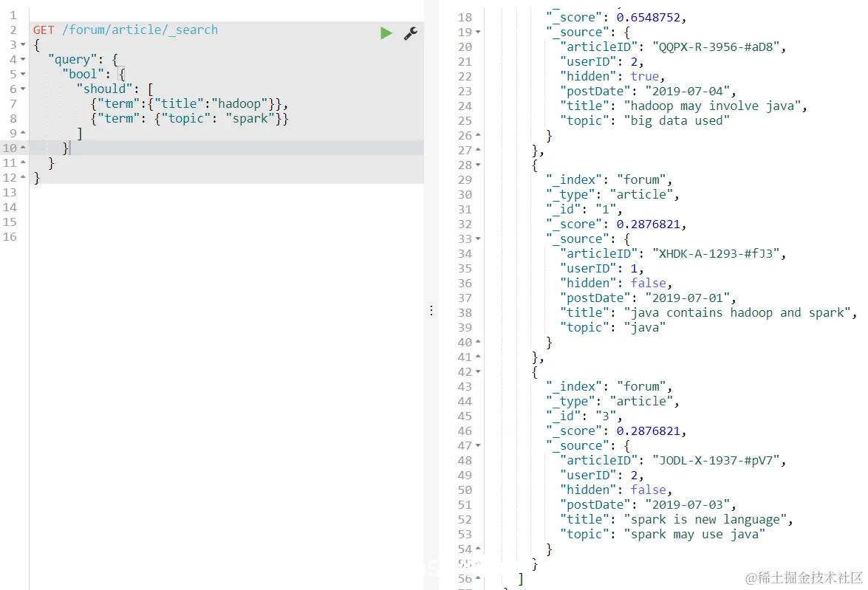Click score value at response line 32
Viewport: 868px width, 590px height.
[649, 224]
